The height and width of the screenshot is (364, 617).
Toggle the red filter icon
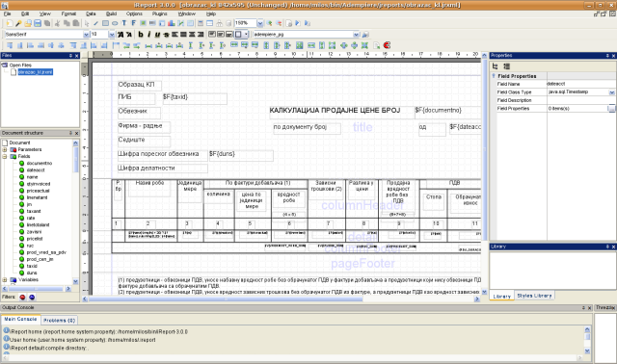22,297
